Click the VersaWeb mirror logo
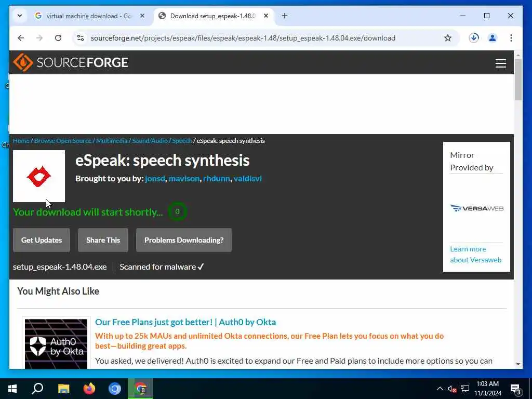This screenshot has height=399, width=532. pyautogui.click(x=477, y=208)
